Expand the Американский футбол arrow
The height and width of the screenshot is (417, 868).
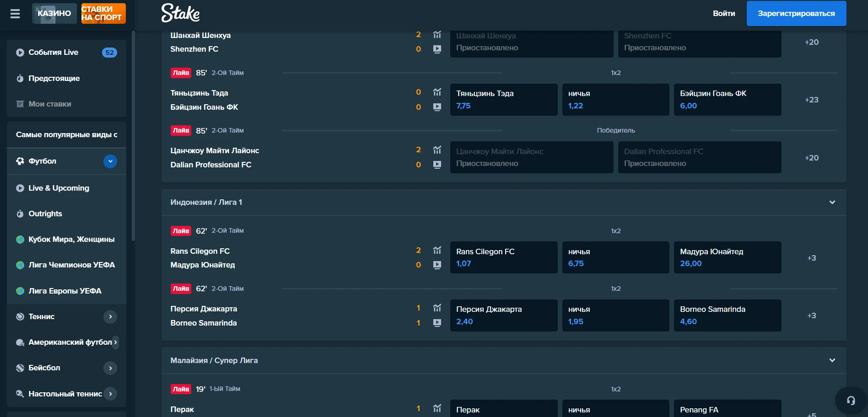(115, 342)
